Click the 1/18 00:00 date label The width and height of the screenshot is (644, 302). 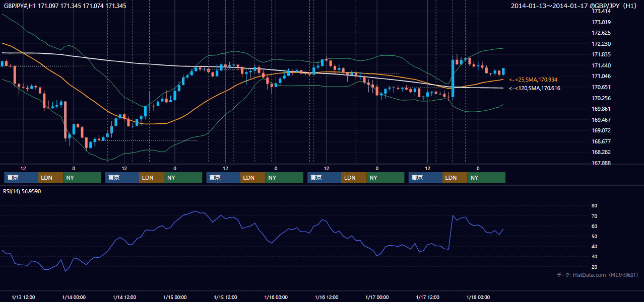[x=478, y=297]
